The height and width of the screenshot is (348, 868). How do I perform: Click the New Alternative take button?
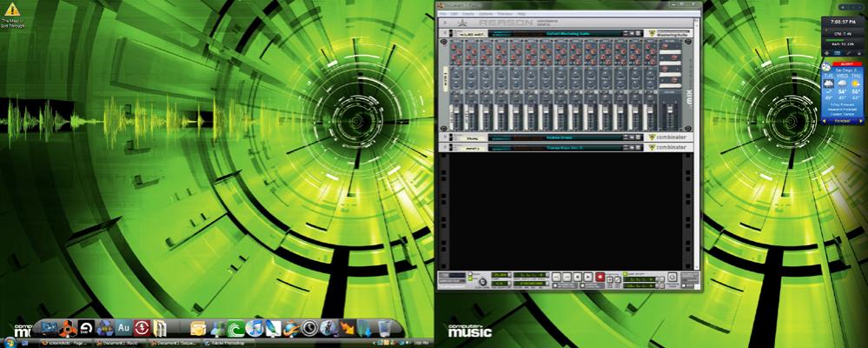[x=617, y=280]
